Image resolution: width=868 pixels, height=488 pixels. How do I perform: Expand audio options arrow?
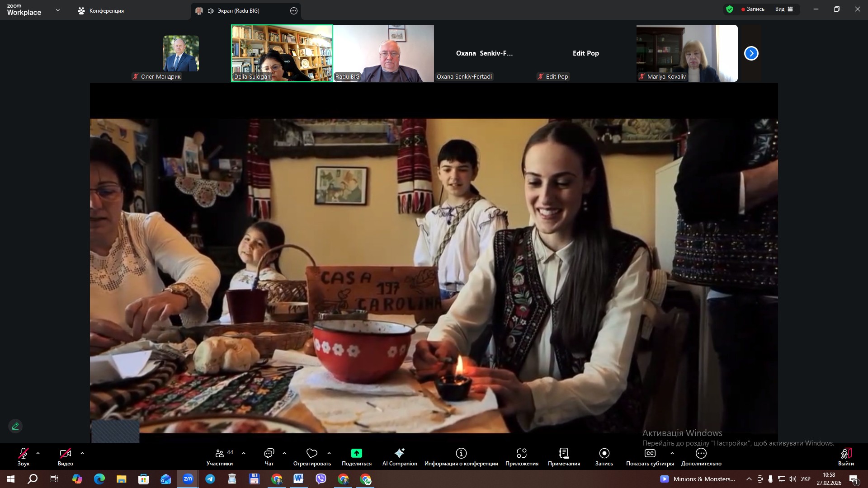pyautogui.click(x=38, y=453)
